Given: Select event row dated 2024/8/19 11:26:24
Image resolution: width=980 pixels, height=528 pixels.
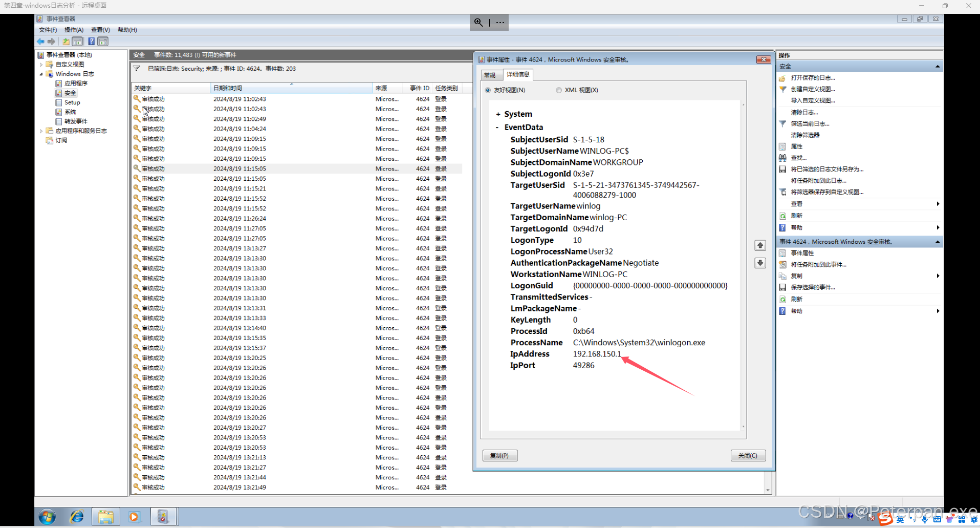Looking at the screenshot, I should (x=297, y=219).
